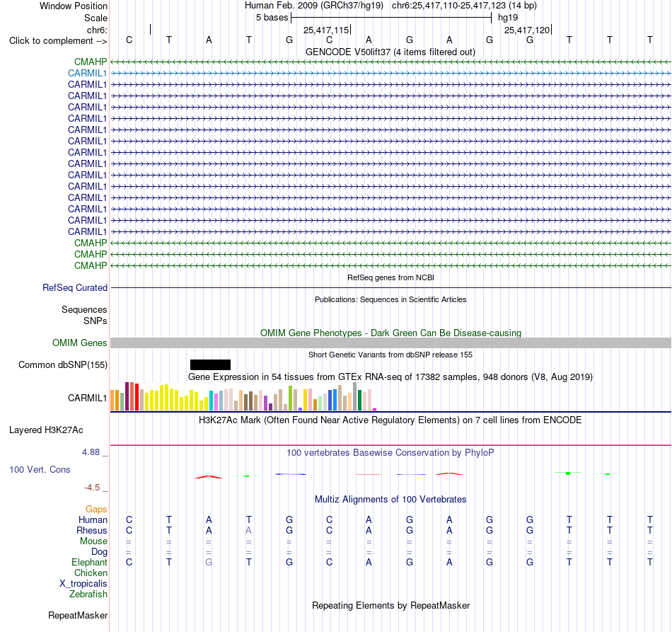This screenshot has width=672, height=632.
Task: Open GTEx Gene Expression track title
Action: [390, 377]
